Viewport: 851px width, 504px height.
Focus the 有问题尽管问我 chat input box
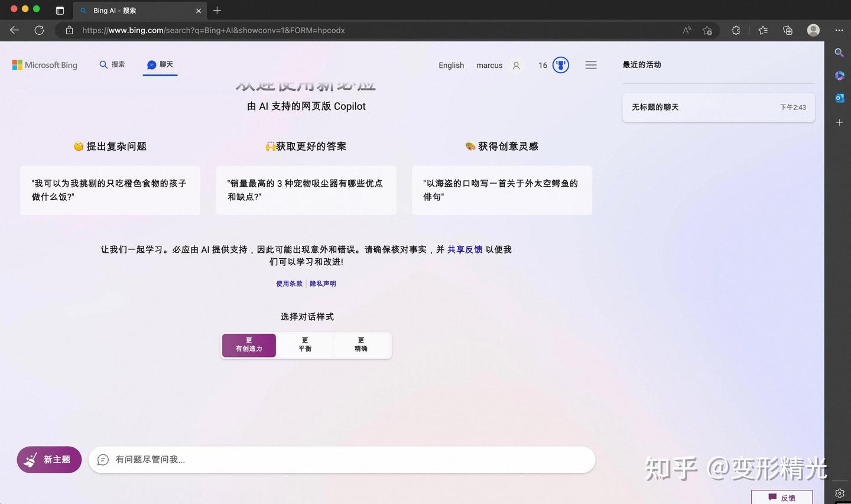(x=342, y=460)
